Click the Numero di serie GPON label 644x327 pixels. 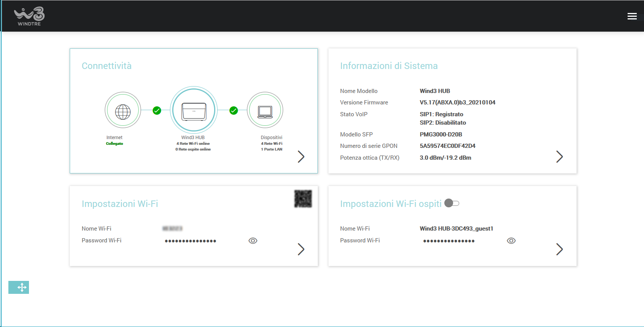368,146
